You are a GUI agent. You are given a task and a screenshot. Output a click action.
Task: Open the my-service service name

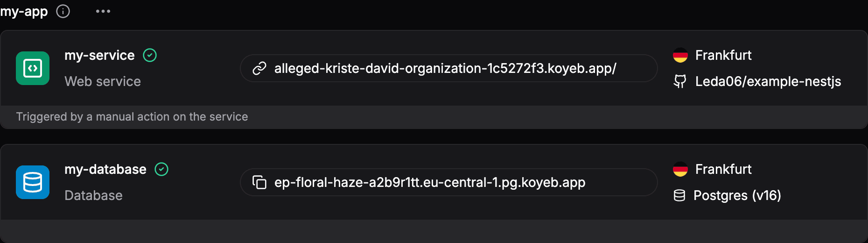click(x=99, y=55)
